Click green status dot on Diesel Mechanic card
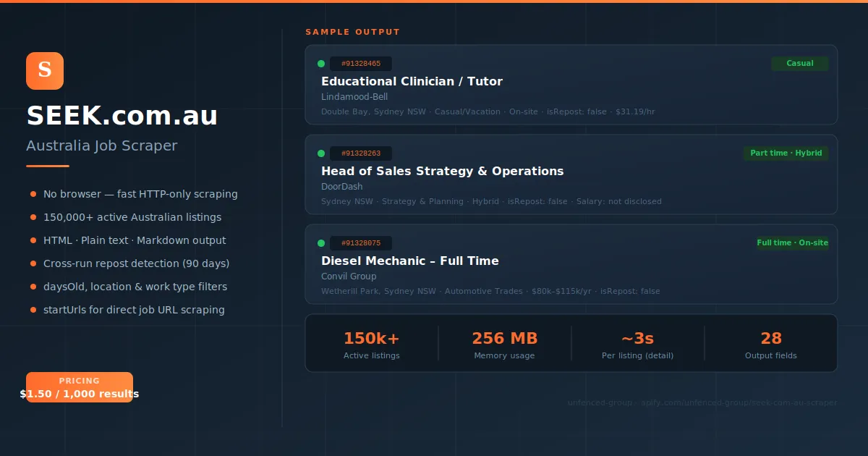Image resolution: width=868 pixels, height=456 pixels. pos(321,243)
